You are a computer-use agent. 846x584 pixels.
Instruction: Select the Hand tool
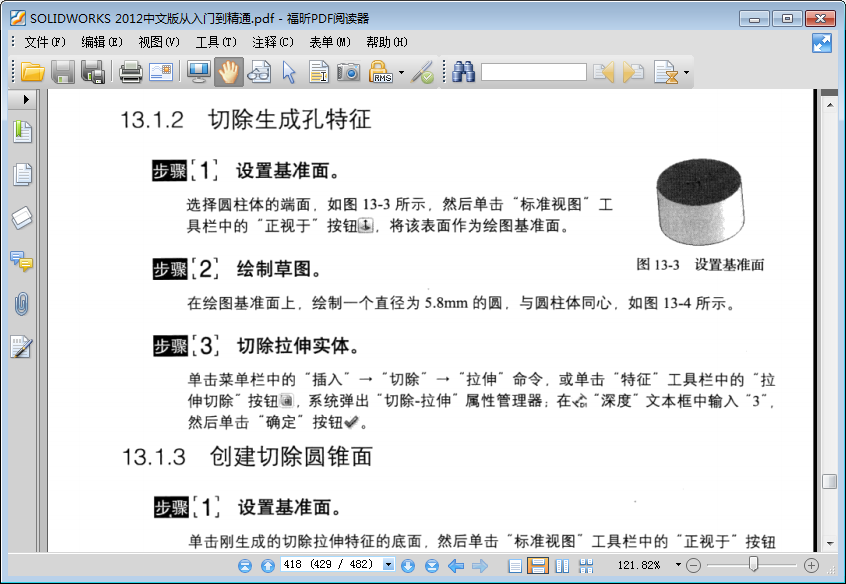pyautogui.click(x=229, y=72)
